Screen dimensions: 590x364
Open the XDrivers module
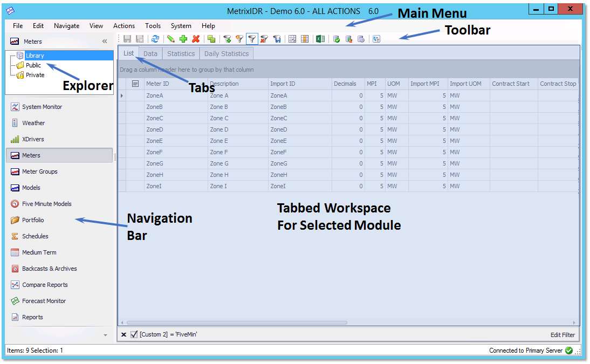click(59, 139)
